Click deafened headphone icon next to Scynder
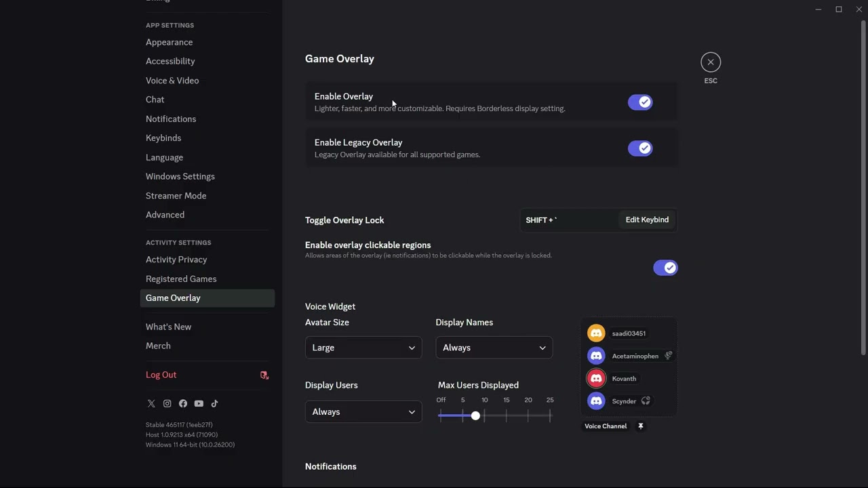 click(x=646, y=401)
